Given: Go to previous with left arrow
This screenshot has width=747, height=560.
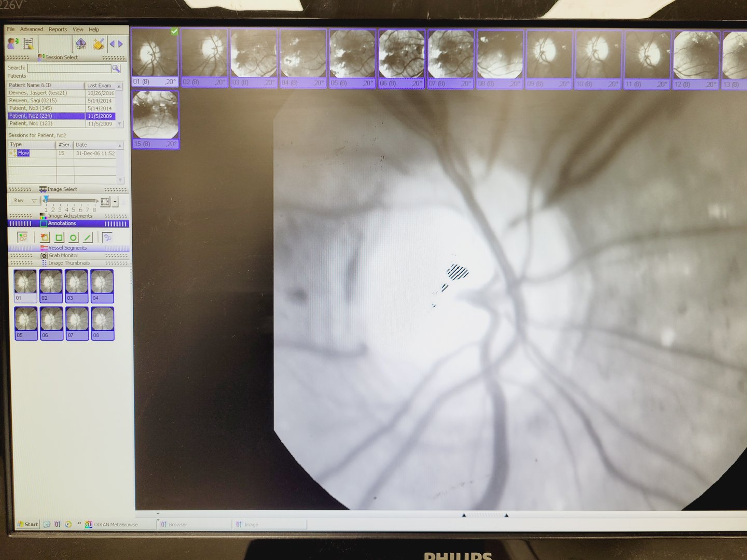Looking at the screenshot, I should (x=112, y=44).
